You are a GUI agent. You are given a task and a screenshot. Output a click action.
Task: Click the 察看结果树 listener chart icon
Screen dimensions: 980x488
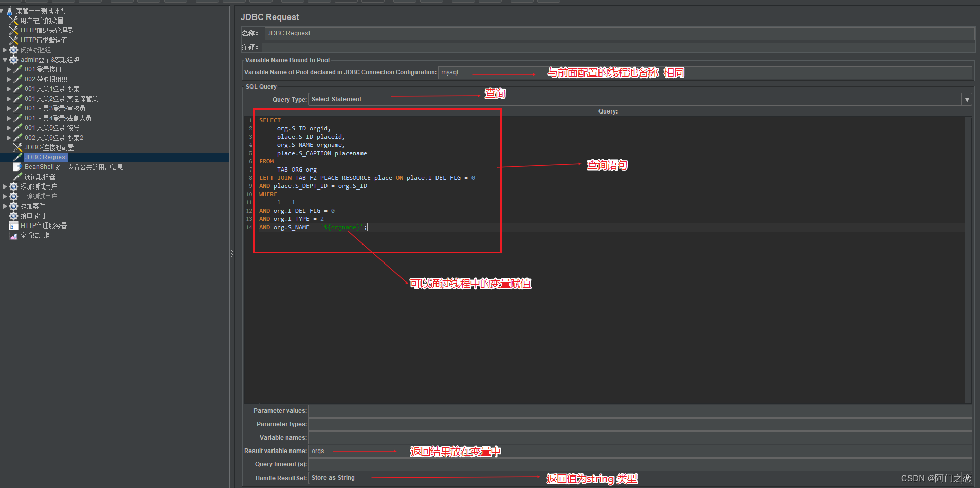coord(14,236)
